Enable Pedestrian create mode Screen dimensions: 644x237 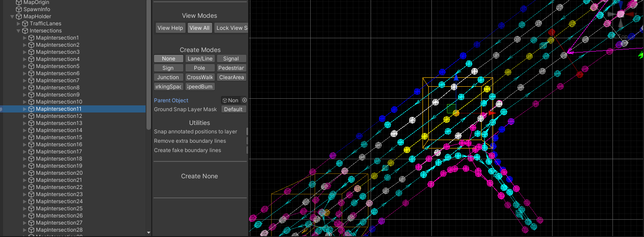231,68
